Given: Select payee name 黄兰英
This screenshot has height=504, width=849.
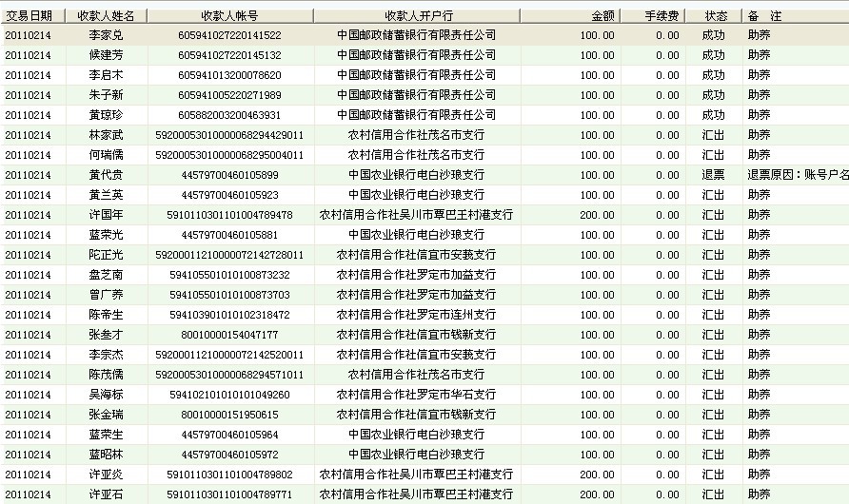Looking at the screenshot, I should tap(107, 195).
